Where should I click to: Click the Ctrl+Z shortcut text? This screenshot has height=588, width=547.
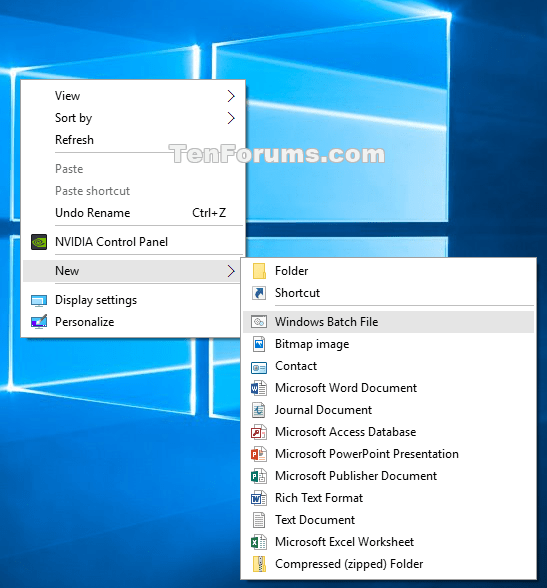point(209,213)
